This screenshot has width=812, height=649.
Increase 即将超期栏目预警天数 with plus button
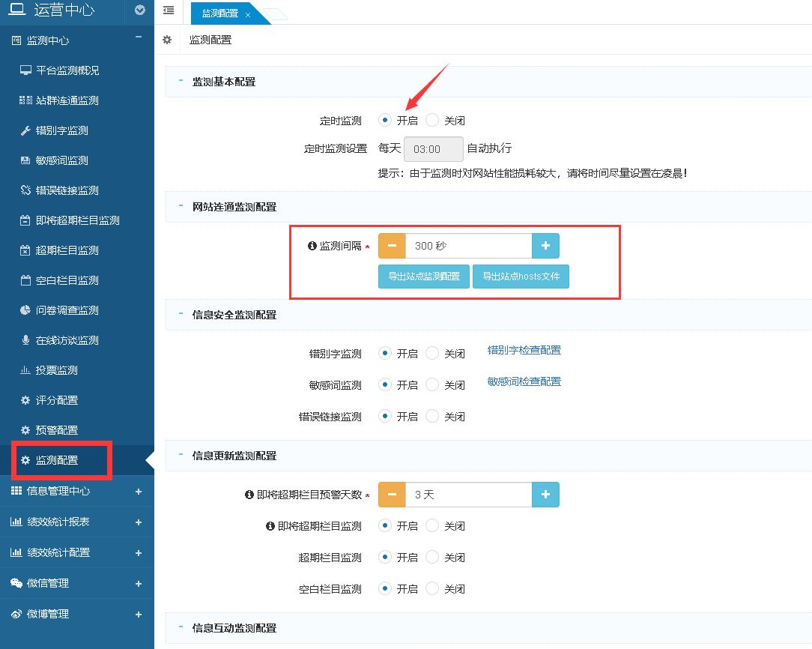point(545,495)
